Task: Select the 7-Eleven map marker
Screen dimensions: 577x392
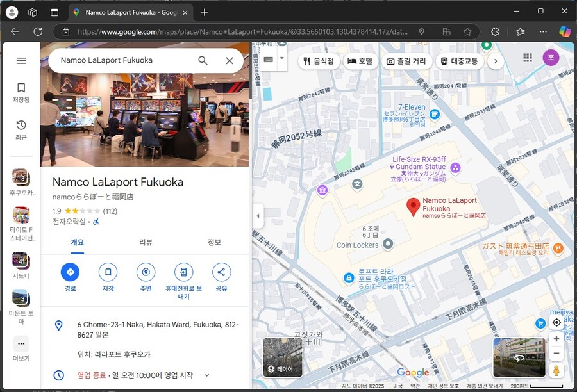Action: point(435,115)
